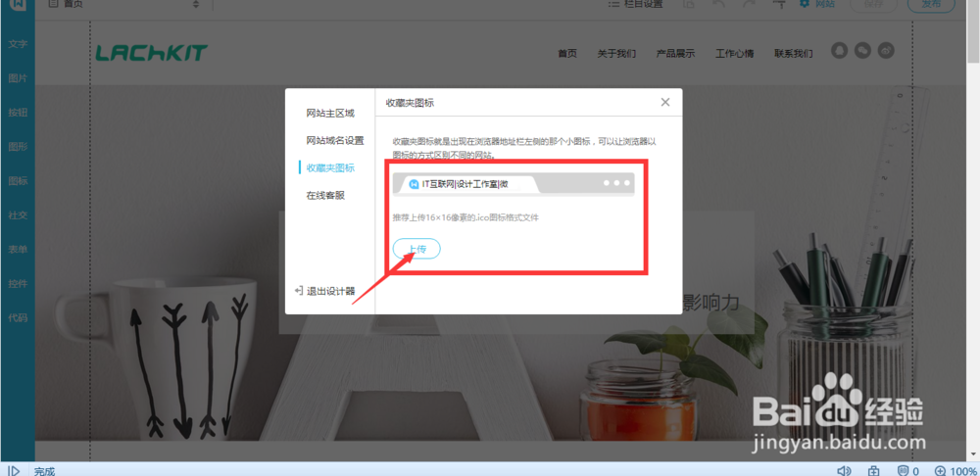Open the 文字 text tool in sidebar
The width and height of the screenshot is (980, 476).
click(18, 45)
